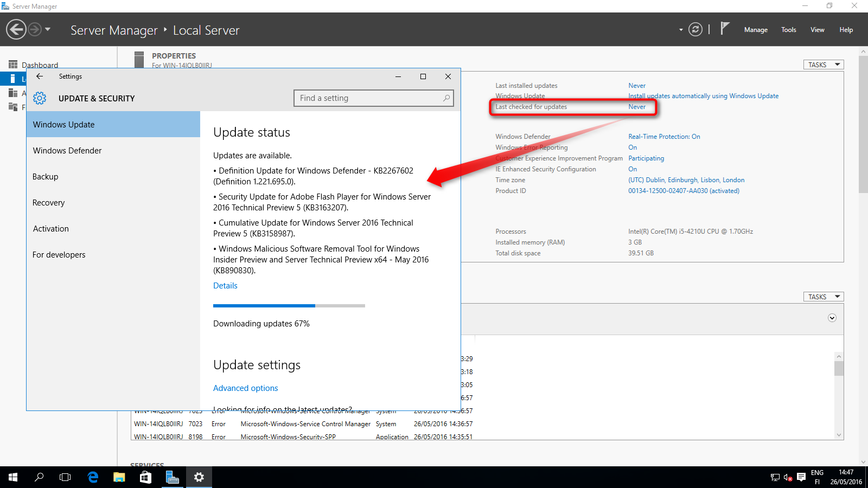Open taskbar clock showing 14:47
The image size is (868, 488).
point(846,477)
